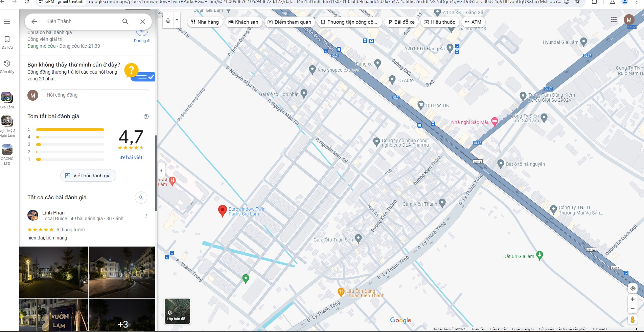Bookmark this page with the browser star
This screenshot has width=644, height=332.
[x=578, y=2]
